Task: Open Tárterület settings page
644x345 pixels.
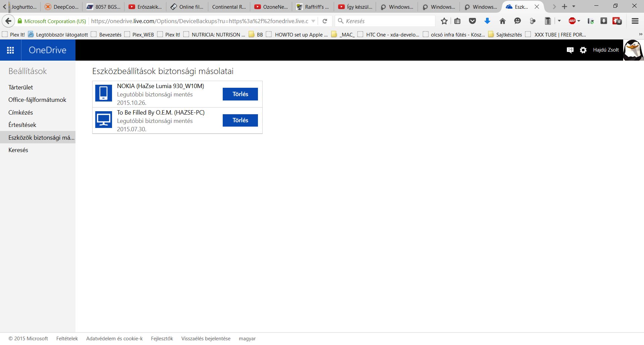Action: point(21,87)
